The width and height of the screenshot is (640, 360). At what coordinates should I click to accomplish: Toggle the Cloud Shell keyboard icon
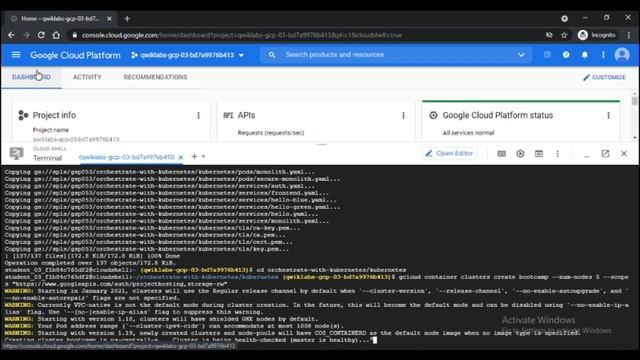[x=502, y=154]
